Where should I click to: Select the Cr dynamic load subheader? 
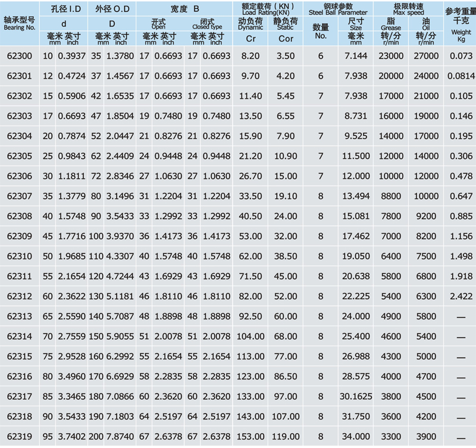(x=250, y=38)
